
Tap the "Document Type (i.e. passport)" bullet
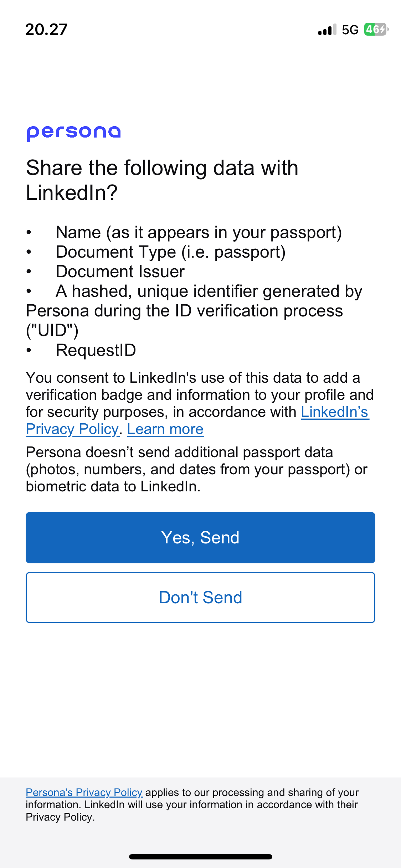[171, 252]
